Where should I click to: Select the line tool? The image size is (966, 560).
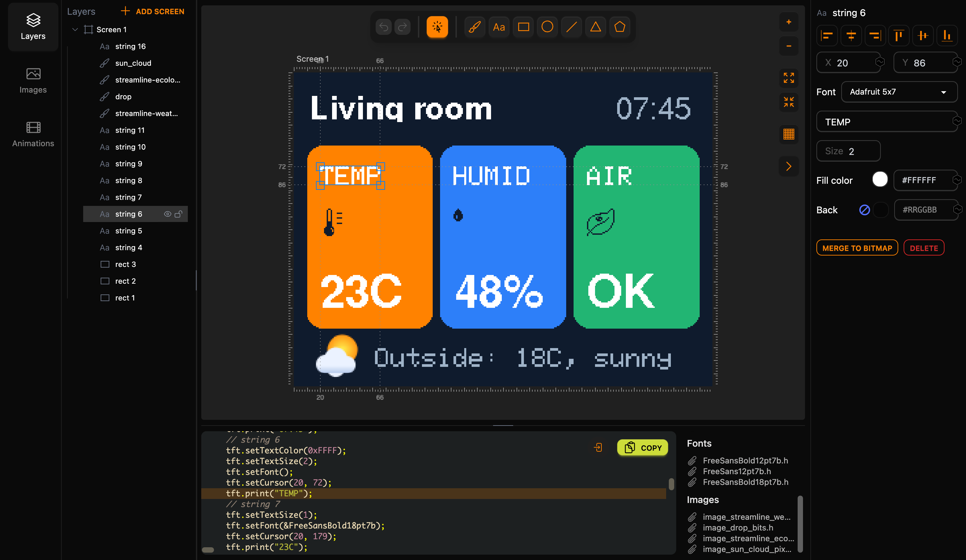pos(572,27)
